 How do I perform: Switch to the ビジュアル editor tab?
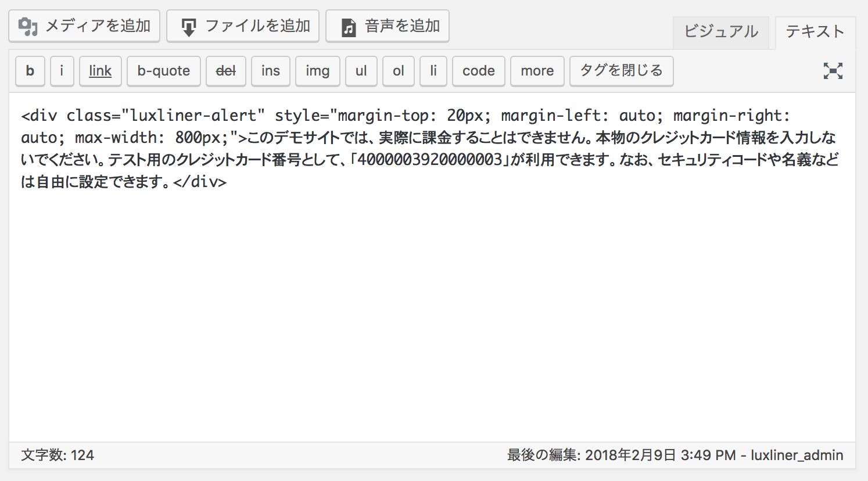(720, 32)
